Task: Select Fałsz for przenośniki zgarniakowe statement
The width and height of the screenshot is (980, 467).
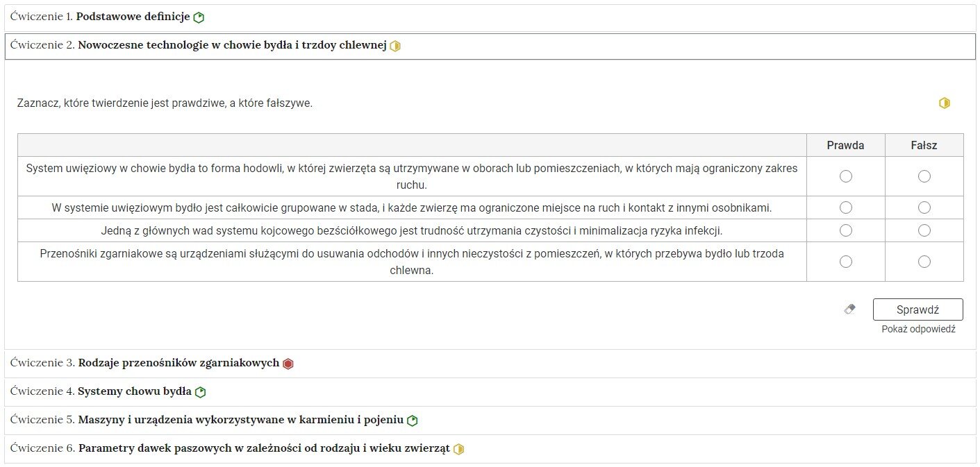Action: 924,262
